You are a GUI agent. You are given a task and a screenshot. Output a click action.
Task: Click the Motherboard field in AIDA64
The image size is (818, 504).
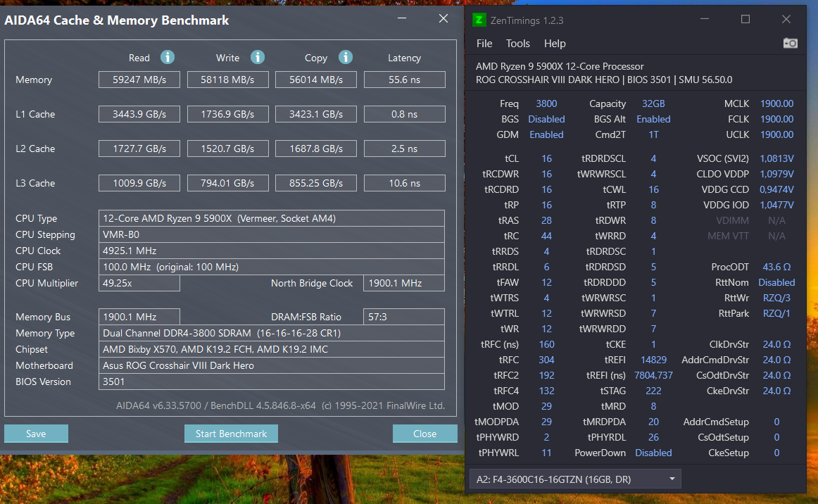point(271,365)
